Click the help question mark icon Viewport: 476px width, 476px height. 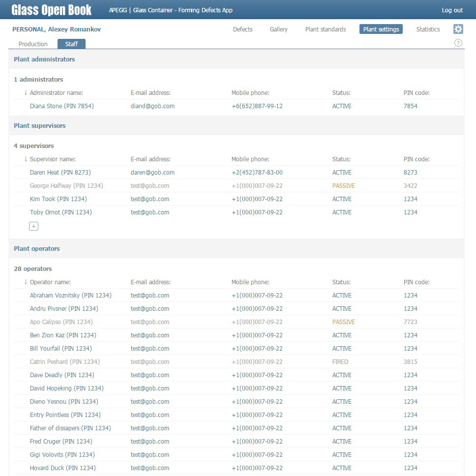458,43
